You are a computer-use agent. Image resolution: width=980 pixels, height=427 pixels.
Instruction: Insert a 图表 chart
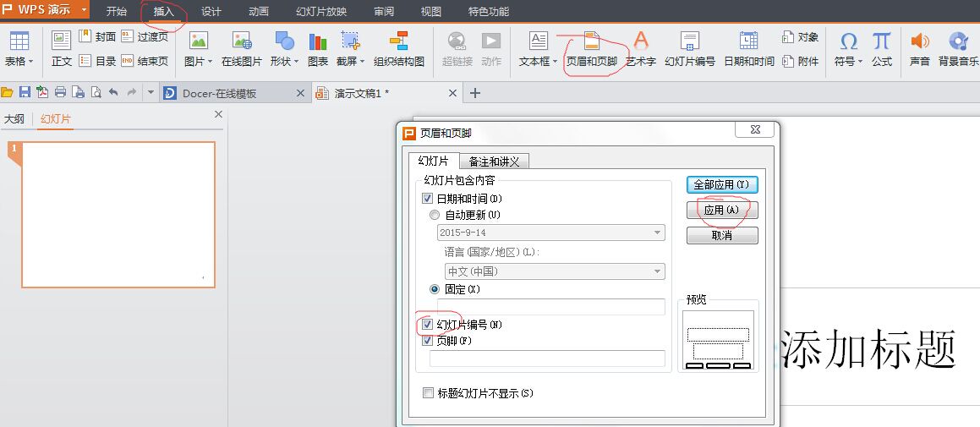317,48
